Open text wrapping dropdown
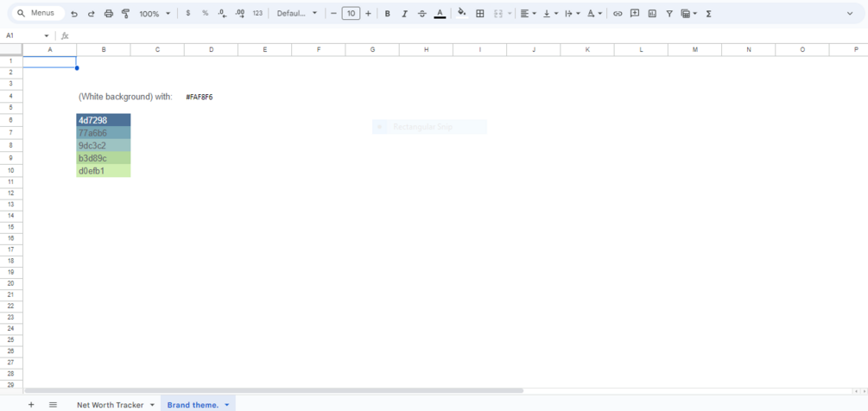Image resolution: width=868 pixels, height=411 pixels. coord(573,14)
